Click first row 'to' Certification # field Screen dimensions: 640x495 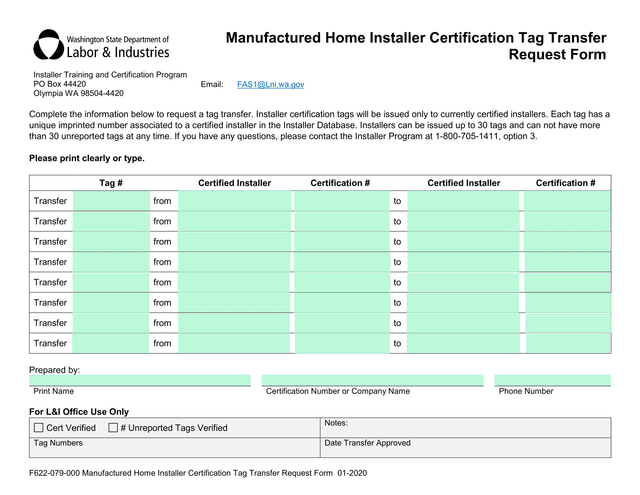[x=566, y=201]
